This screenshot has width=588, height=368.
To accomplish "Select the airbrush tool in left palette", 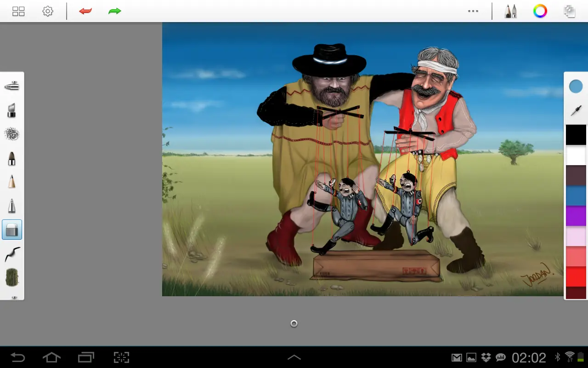I will click(x=12, y=86).
